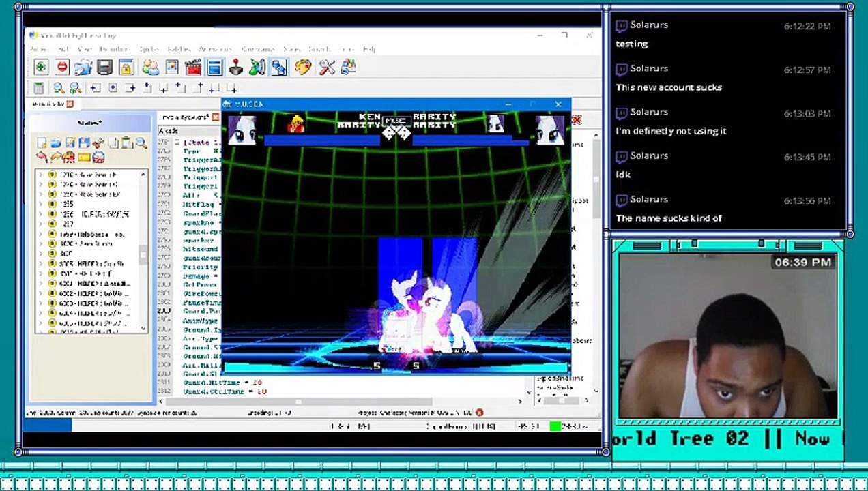Click the red minus Close project icon
868x491 pixels.
(x=63, y=67)
